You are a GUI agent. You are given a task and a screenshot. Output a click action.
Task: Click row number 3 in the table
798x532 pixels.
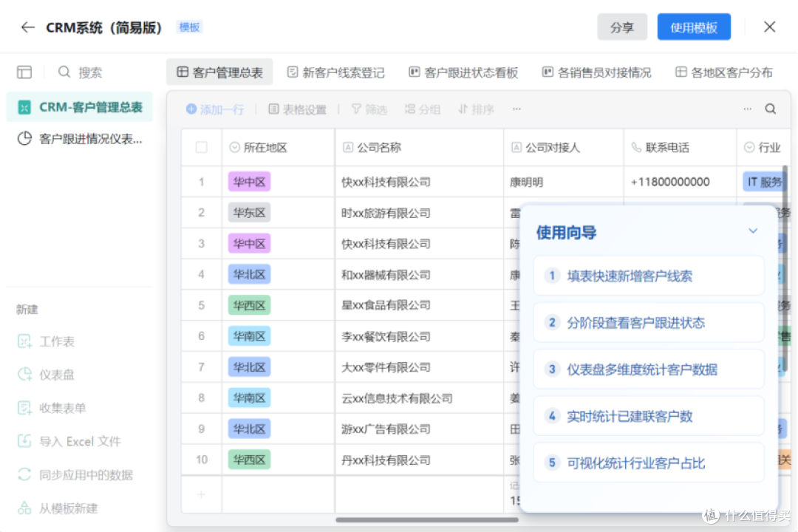click(x=202, y=244)
